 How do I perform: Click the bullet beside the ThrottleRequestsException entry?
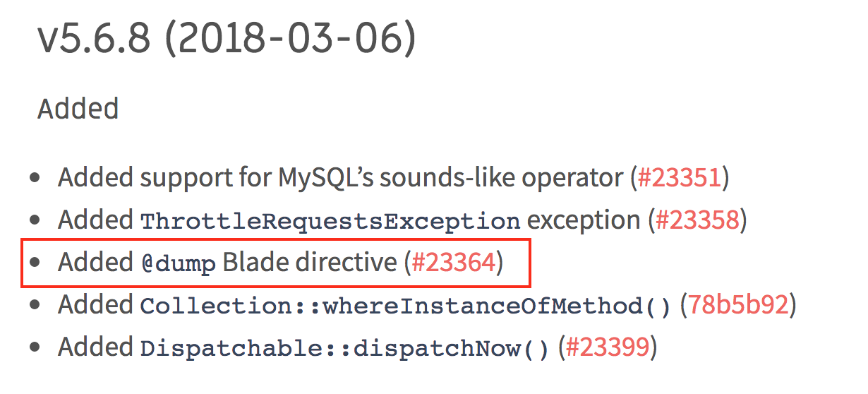[x=35, y=221]
